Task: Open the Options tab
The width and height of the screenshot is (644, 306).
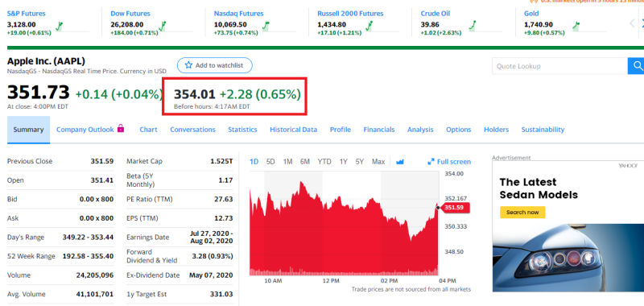Action: click(x=458, y=130)
